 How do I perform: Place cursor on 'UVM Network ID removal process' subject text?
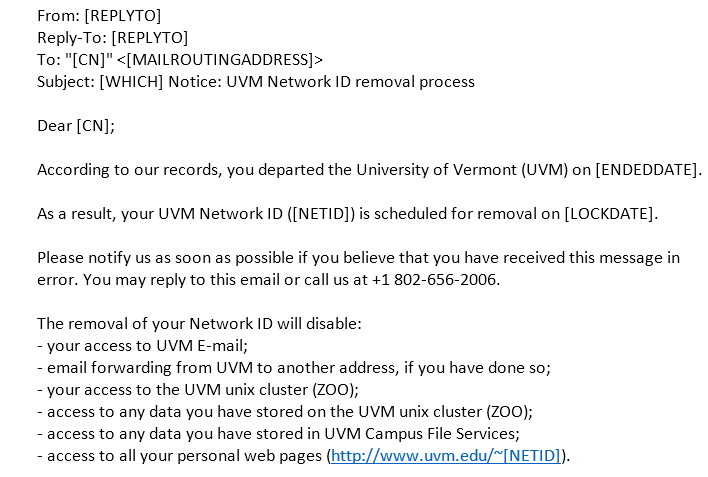(350, 82)
